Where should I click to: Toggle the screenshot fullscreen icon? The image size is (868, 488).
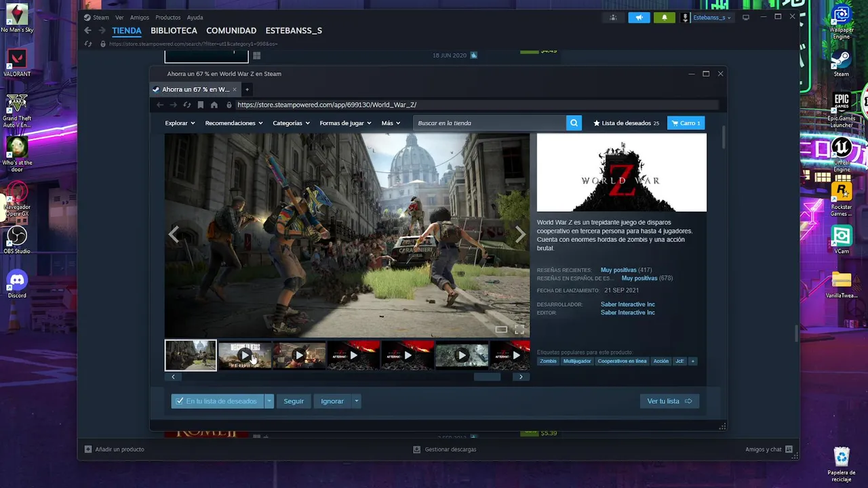[519, 329]
